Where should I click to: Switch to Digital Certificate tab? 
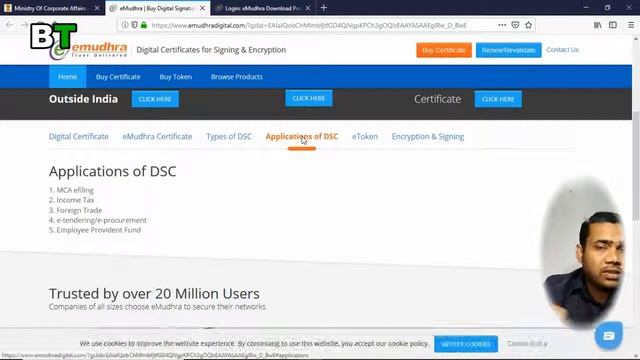point(79,137)
